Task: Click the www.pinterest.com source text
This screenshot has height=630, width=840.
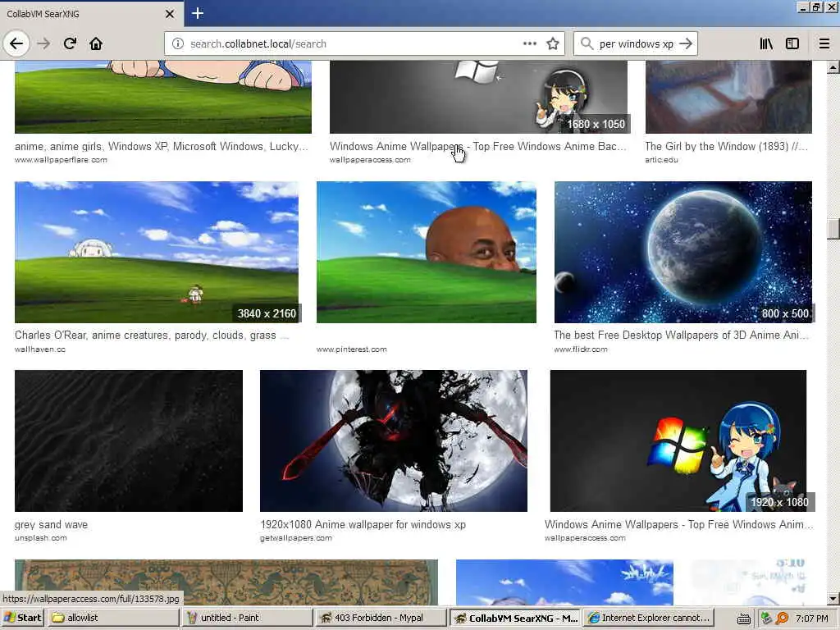Action: point(351,349)
